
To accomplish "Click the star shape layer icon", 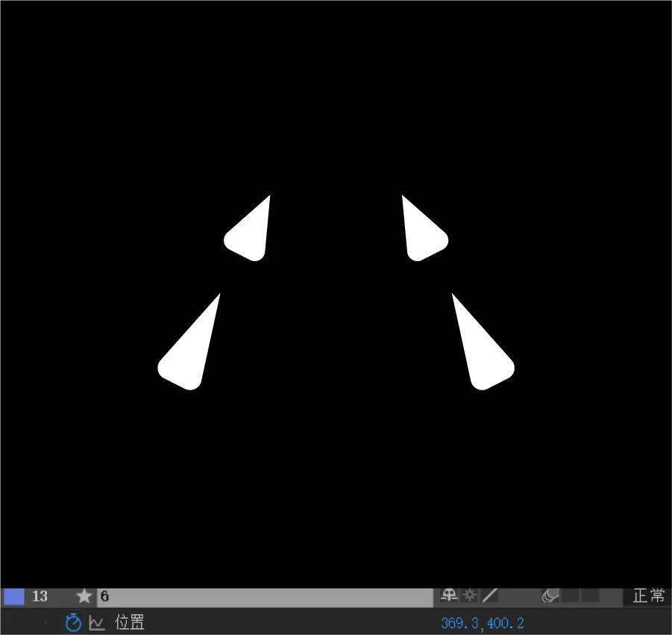I will (x=84, y=596).
